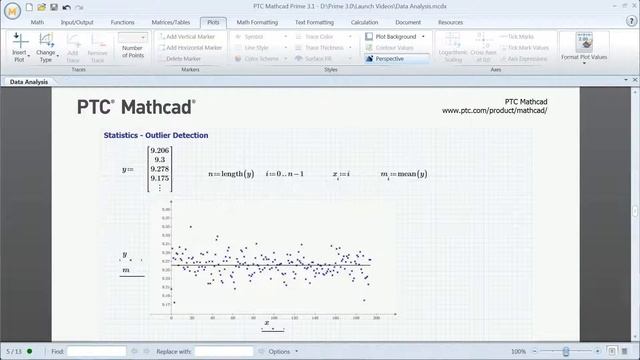Switch to the Matrices/Tables ribbon tab

point(171,22)
